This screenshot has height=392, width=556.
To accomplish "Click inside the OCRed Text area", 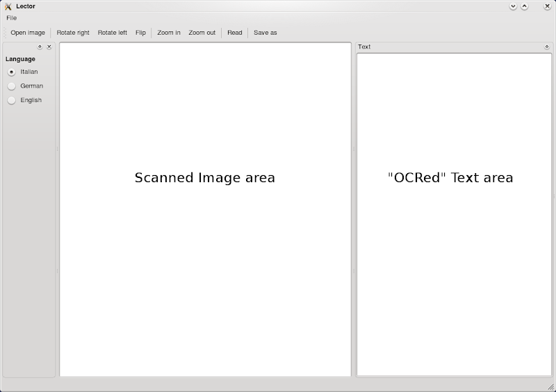I will click(455, 214).
